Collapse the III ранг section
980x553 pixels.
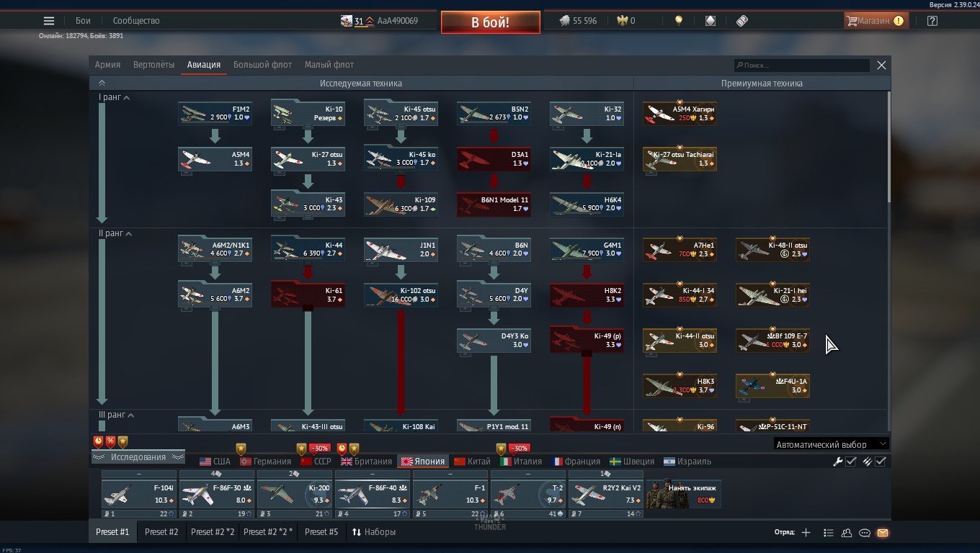click(x=130, y=415)
